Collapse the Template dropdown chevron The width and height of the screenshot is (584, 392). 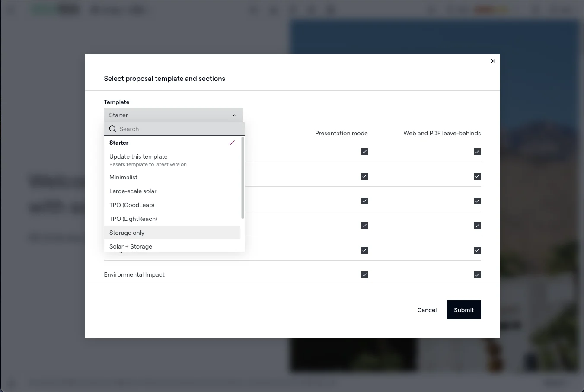pyautogui.click(x=235, y=115)
